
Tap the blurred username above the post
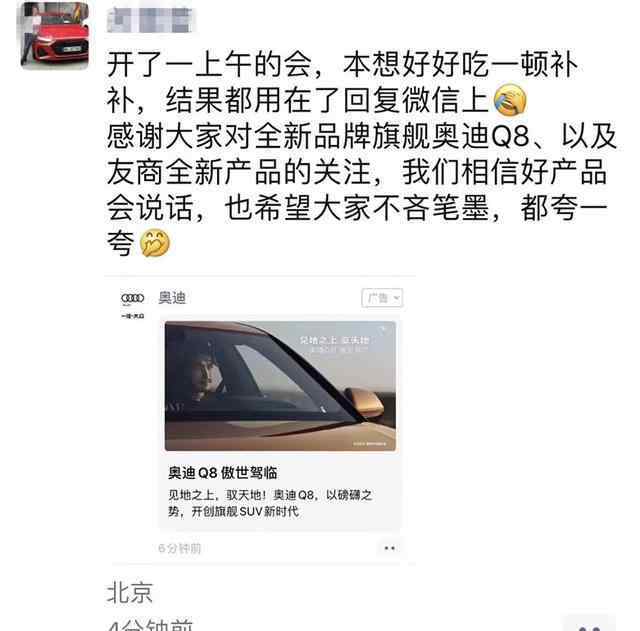click(x=150, y=20)
